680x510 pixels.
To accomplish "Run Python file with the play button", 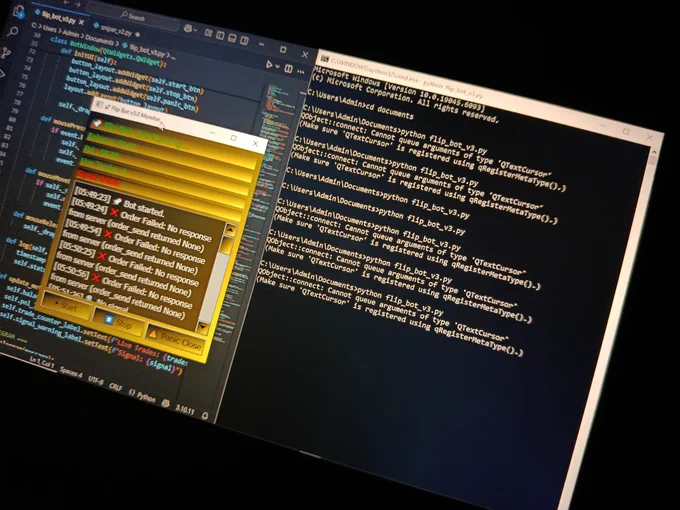I will click(269, 65).
